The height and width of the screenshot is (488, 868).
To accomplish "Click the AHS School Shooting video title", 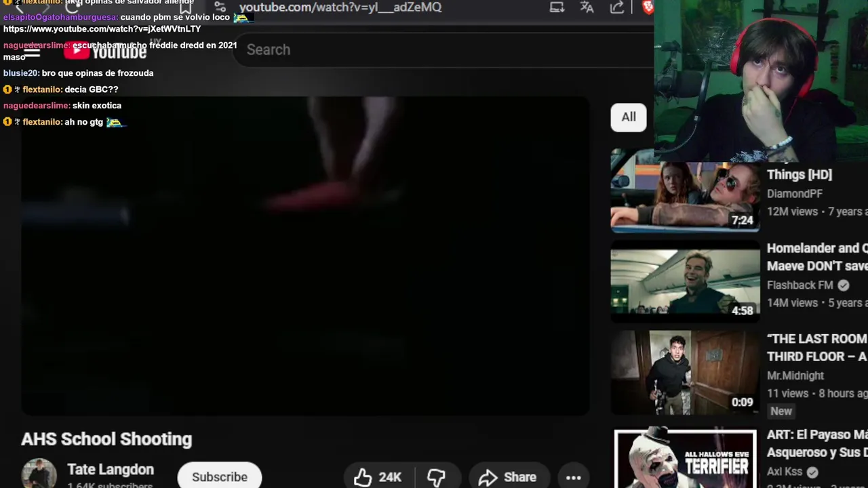I will (x=106, y=439).
